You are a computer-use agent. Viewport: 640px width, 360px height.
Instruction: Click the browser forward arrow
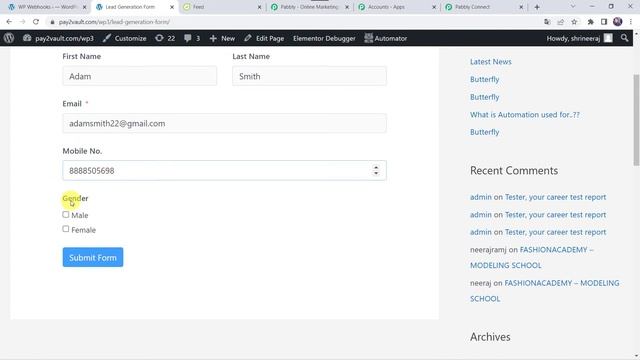pos(22,22)
